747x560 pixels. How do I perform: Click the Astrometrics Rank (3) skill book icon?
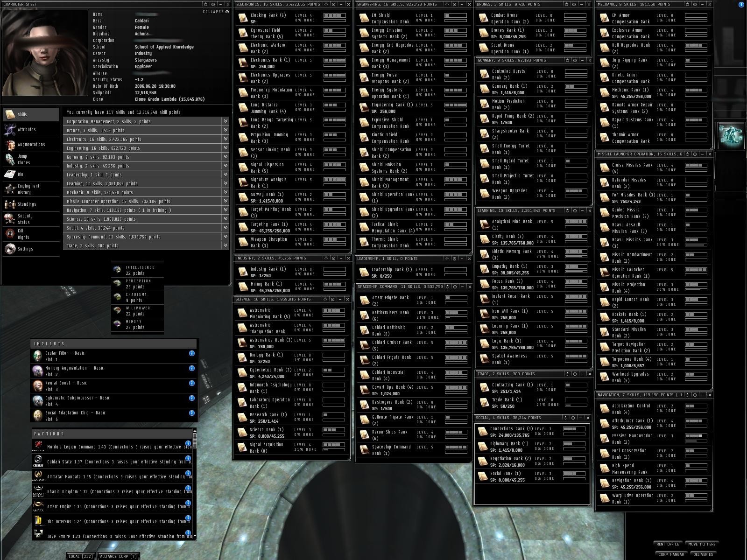point(242,343)
